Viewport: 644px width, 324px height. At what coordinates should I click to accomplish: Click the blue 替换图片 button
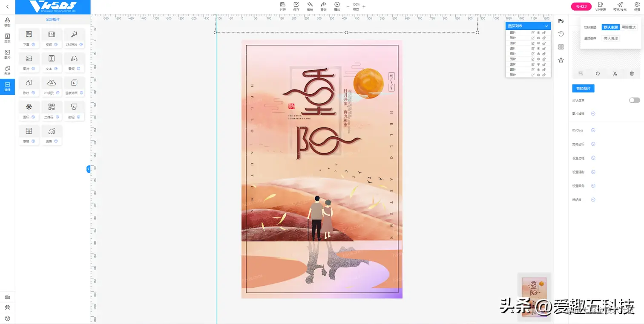click(583, 88)
